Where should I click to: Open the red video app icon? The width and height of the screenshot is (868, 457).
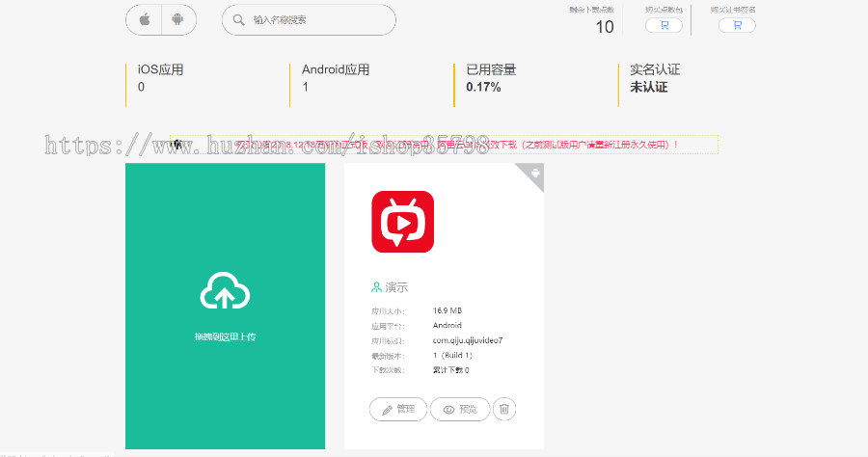(402, 222)
